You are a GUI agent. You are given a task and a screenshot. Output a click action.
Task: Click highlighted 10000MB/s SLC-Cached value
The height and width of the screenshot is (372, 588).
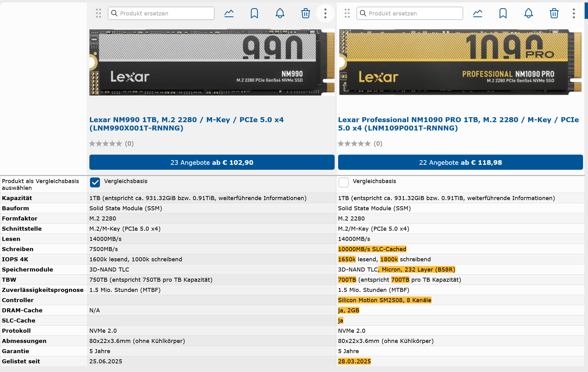pyautogui.click(x=372, y=249)
